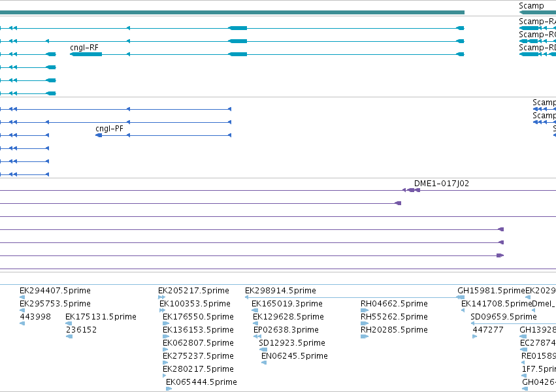Select the RH04662.5prime EST label
This screenshot has width=556, height=392.
[394, 304]
